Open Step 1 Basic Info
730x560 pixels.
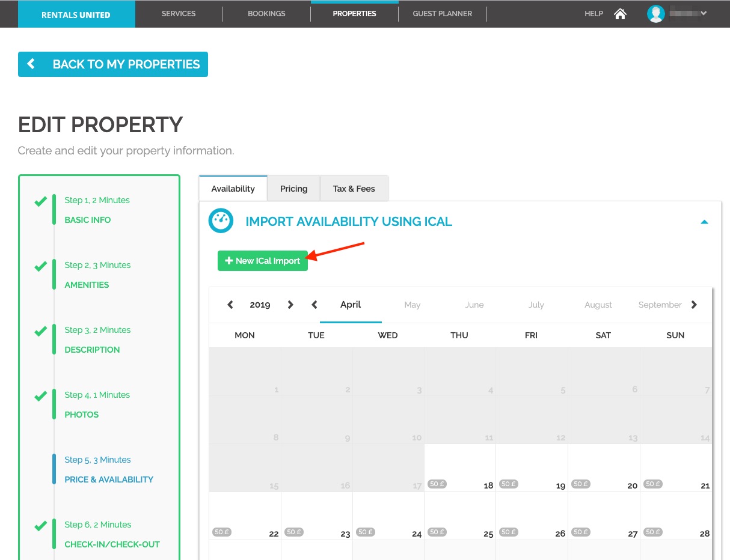97,210
